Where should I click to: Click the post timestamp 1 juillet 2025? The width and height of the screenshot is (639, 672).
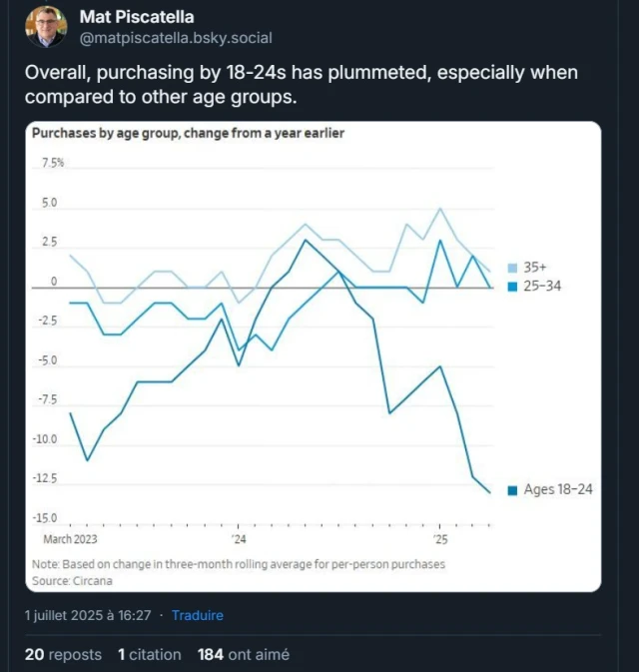pos(88,615)
